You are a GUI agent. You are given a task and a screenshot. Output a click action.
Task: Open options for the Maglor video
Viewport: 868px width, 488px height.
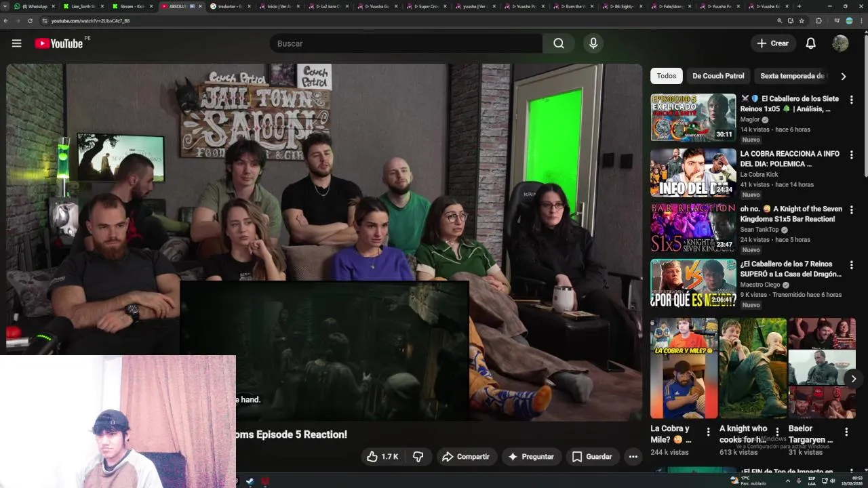[851, 100]
